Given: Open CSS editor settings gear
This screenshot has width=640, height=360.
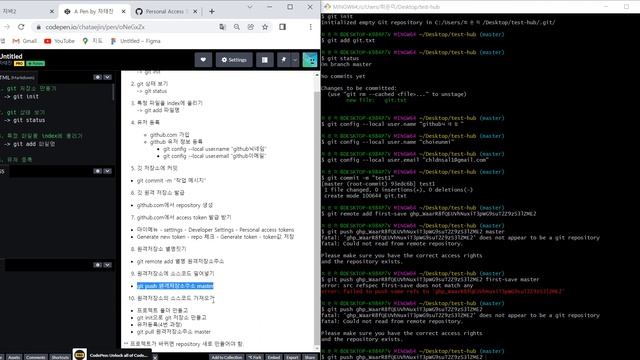Looking at the screenshot, I should [x=98, y=171].
